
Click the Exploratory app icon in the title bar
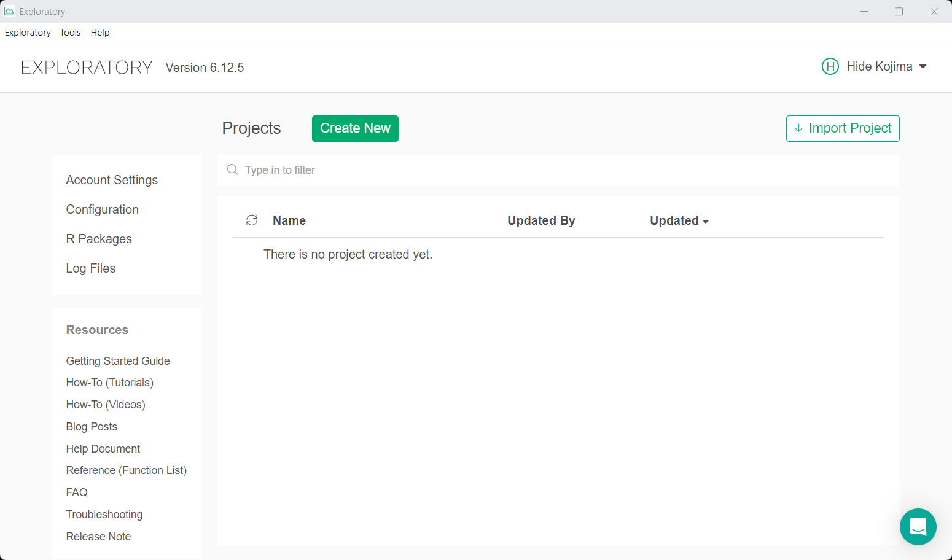9,11
